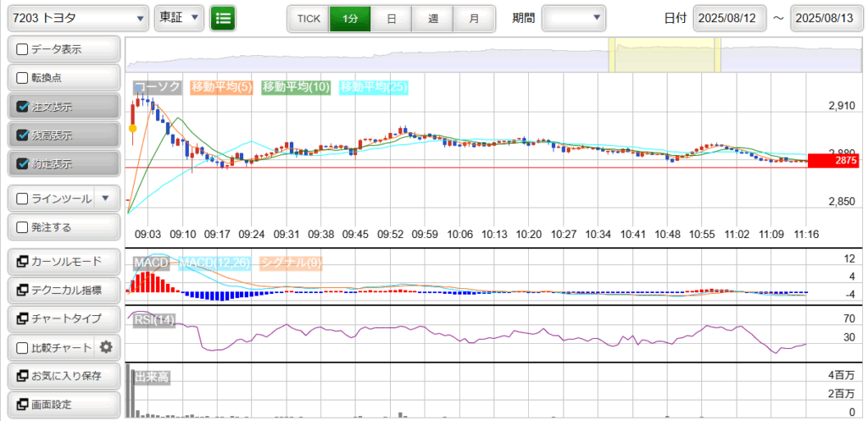Image resolution: width=868 pixels, height=421 pixels.
Task: Uncheck the 残高表示 checkbox
Action: [x=22, y=135]
